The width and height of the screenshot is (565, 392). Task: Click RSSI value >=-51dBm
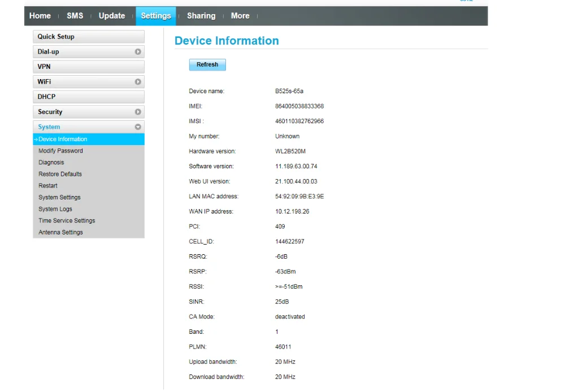click(289, 287)
